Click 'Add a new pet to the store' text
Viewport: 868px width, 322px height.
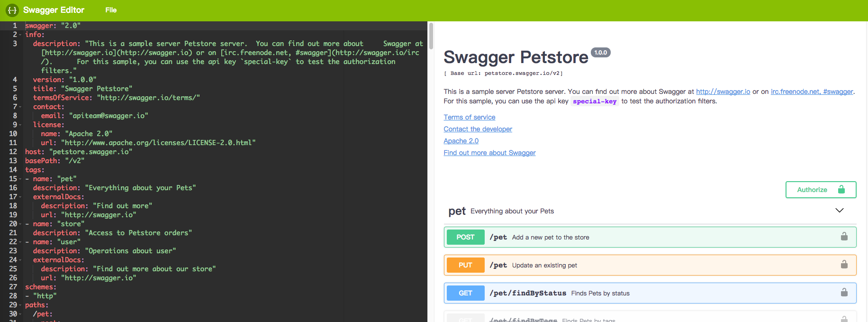pyautogui.click(x=551, y=237)
